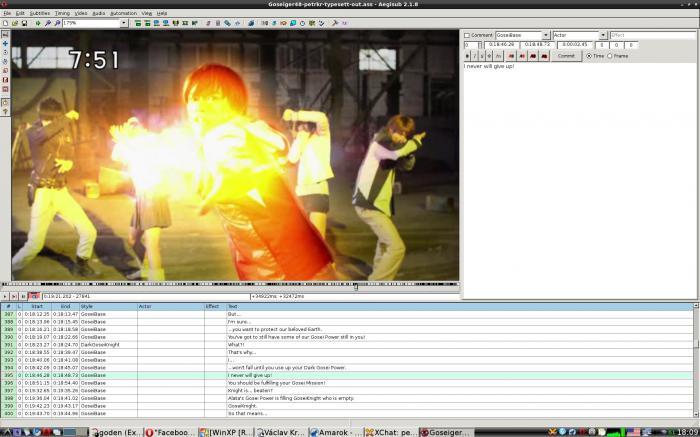The height and width of the screenshot is (437, 700).
Task: Open the Automation manager icon
Action: tap(251, 23)
